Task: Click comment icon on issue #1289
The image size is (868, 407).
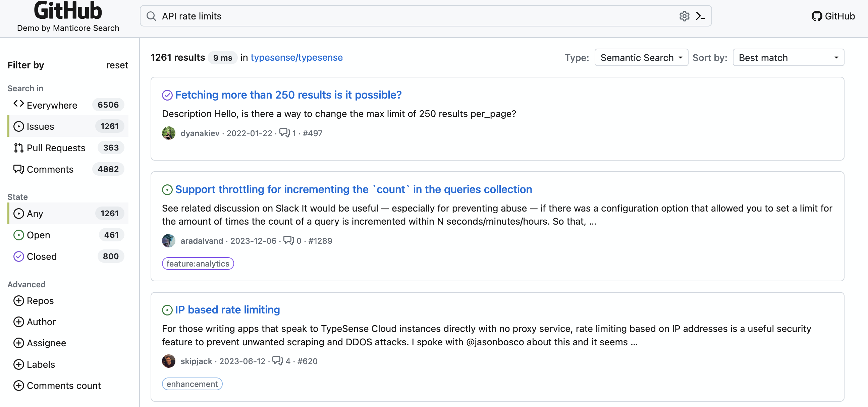Action: point(289,240)
